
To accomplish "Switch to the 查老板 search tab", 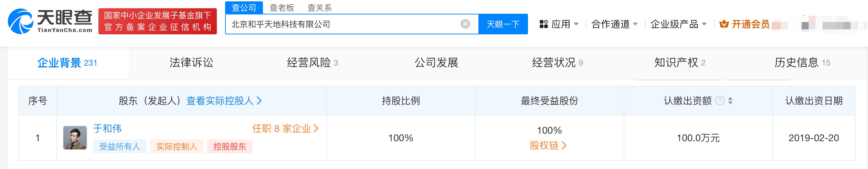I will [282, 8].
